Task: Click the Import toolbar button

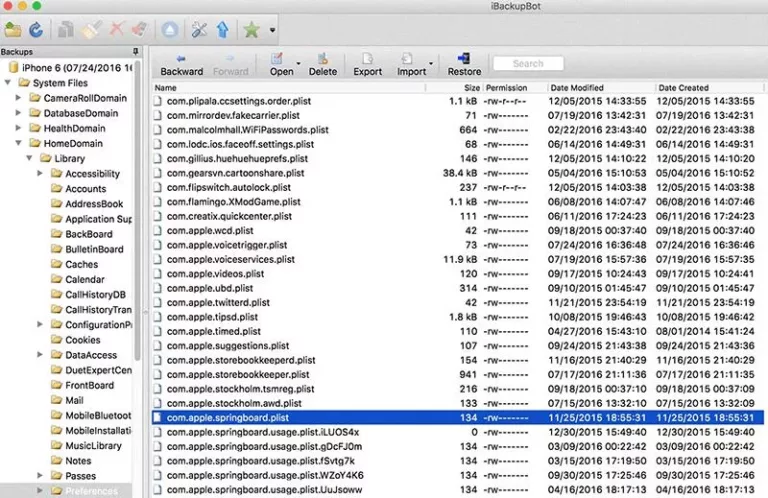Action: [x=411, y=65]
